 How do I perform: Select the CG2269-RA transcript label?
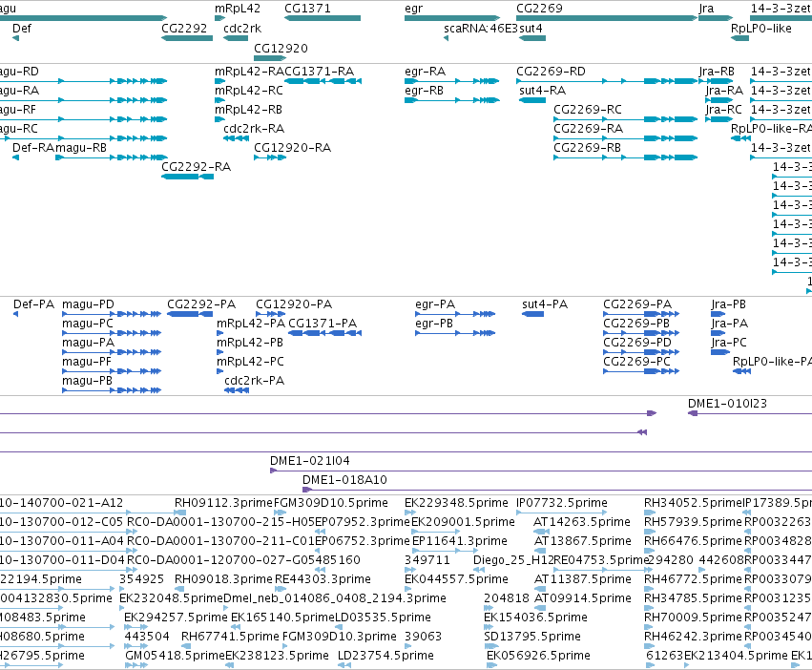click(589, 129)
